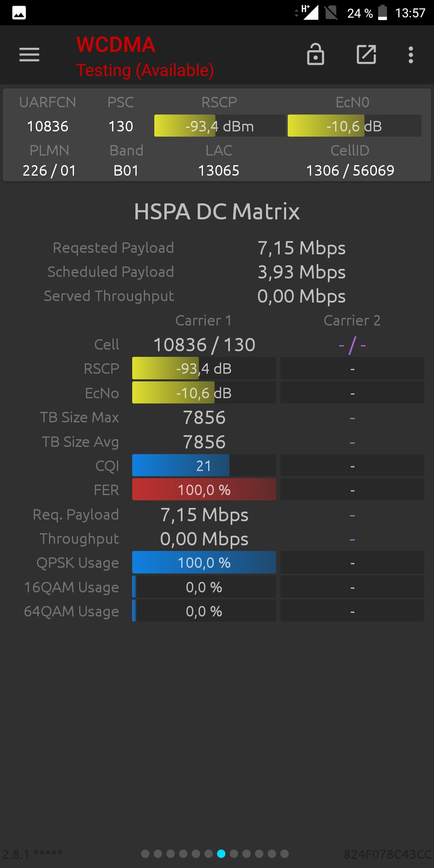This screenshot has width=434, height=868.
Task: Tap the WCDMA title text
Action: tap(116, 45)
